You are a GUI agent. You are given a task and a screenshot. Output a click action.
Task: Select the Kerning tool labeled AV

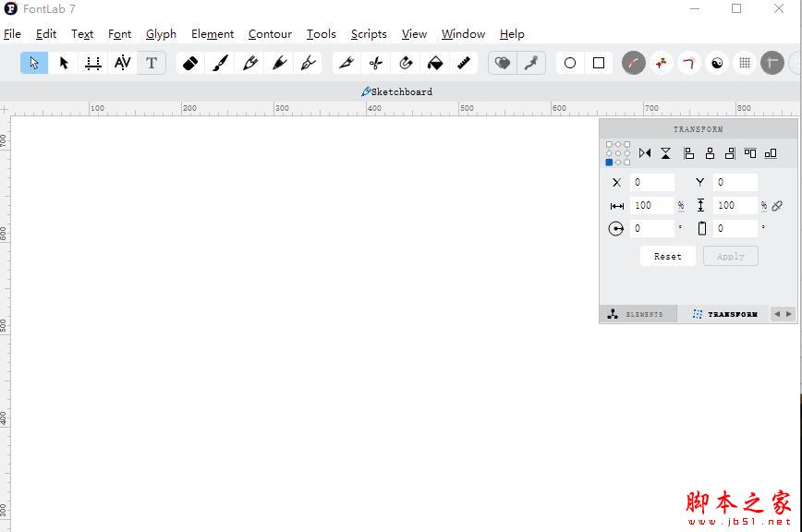tap(122, 63)
